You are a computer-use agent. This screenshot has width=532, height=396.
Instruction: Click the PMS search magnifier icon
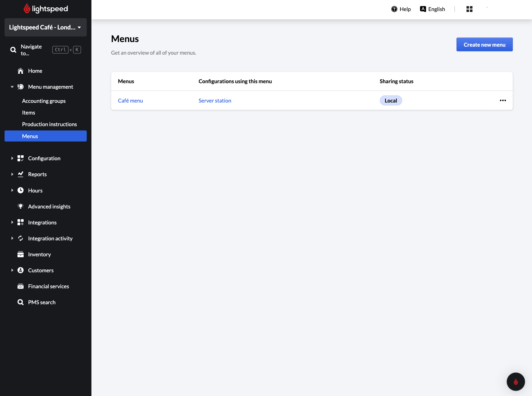pyautogui.click(x=21, y=302)
